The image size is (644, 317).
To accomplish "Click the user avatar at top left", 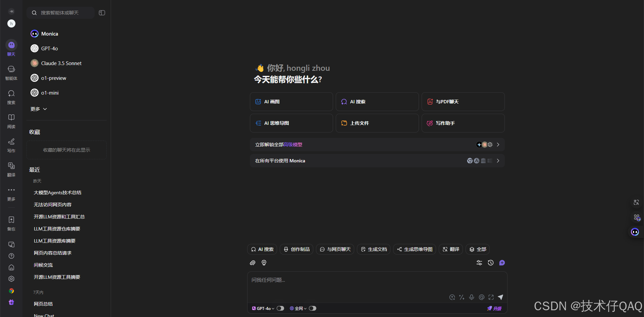I will click(11, 23).
